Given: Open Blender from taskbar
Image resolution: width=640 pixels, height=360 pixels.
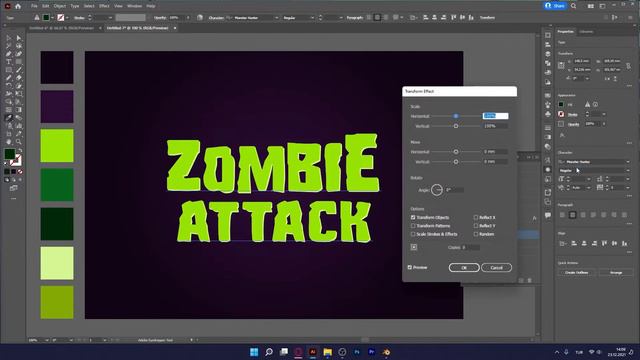Looking at the screenshot, I should [x=386, y=352].
